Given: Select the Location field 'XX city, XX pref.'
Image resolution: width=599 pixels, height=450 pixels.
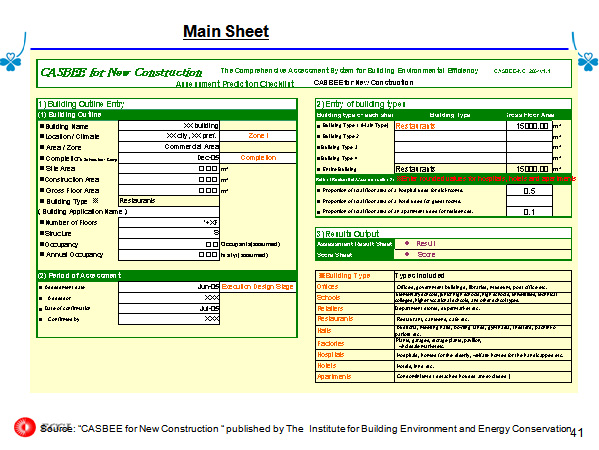Looking at the screenshot, I should (169, 136).
